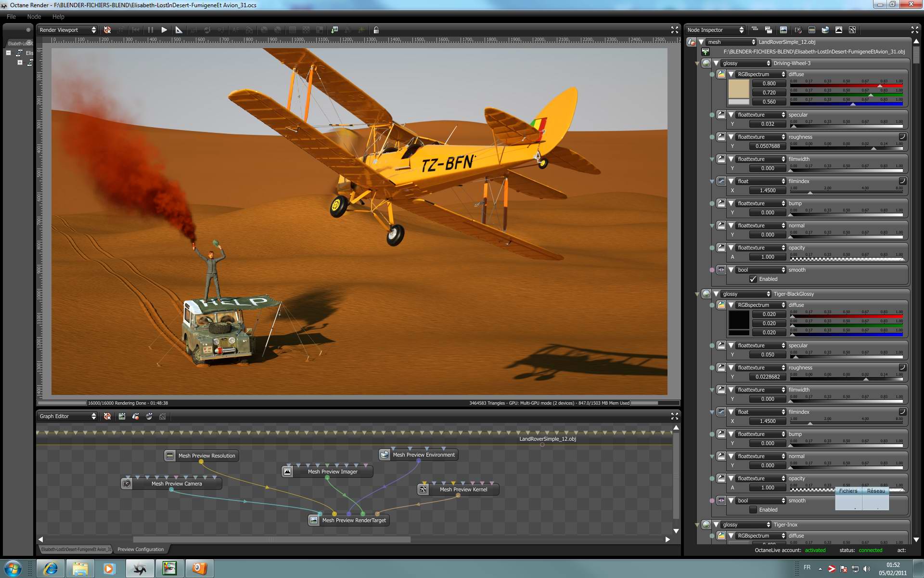Open the Node menu
The width and height of the screenshot is (924, 578).
coord(34,16)
